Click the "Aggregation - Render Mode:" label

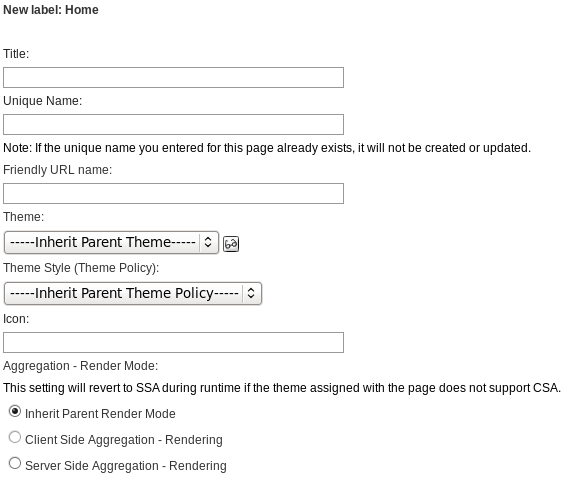click(81, 366)
